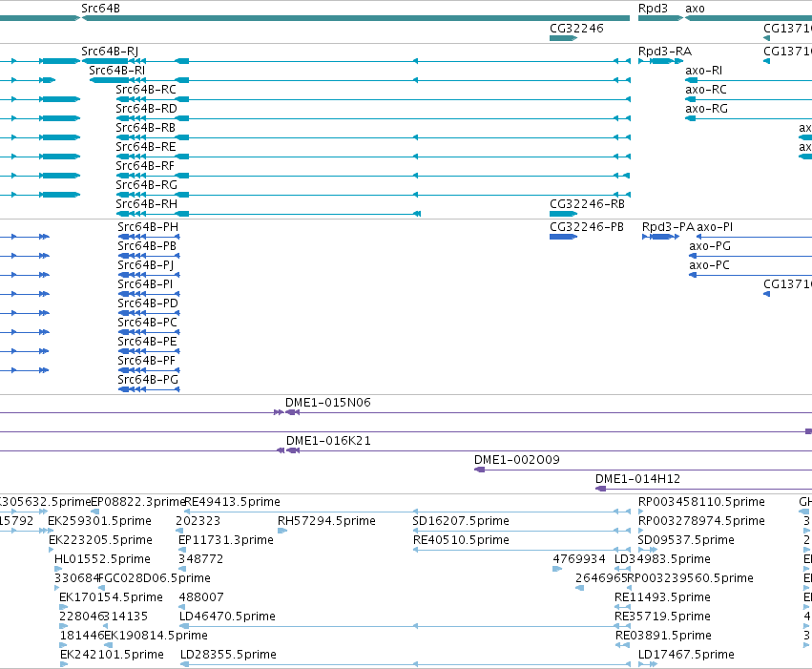Select transcript Src64B-RI
812x669 pixels.
(x=360, y=80)
